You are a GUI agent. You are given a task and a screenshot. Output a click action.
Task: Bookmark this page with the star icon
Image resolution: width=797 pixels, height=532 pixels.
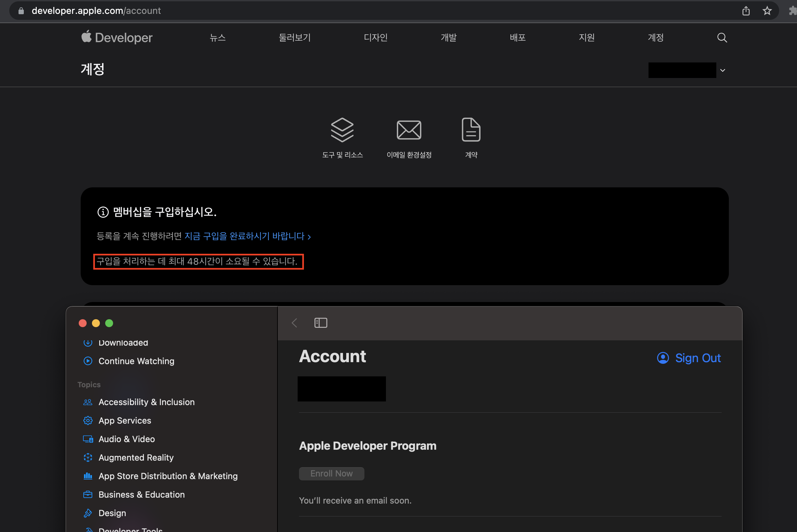pyautogui.click(x=767, y=11)
